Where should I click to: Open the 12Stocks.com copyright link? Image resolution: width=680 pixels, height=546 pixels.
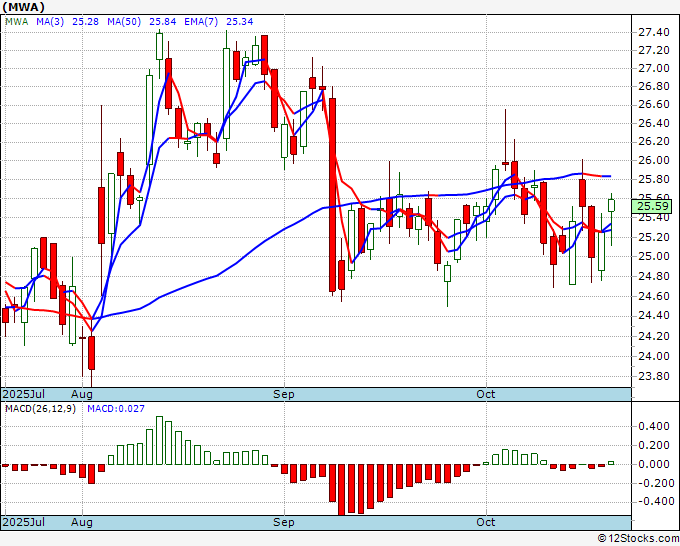click(x=638, y=539)
